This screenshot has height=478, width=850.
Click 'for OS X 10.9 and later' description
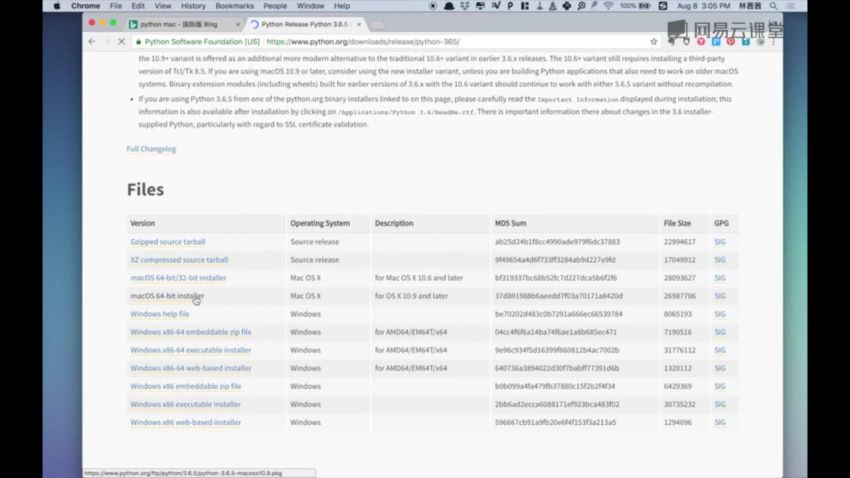click(411, 296)
